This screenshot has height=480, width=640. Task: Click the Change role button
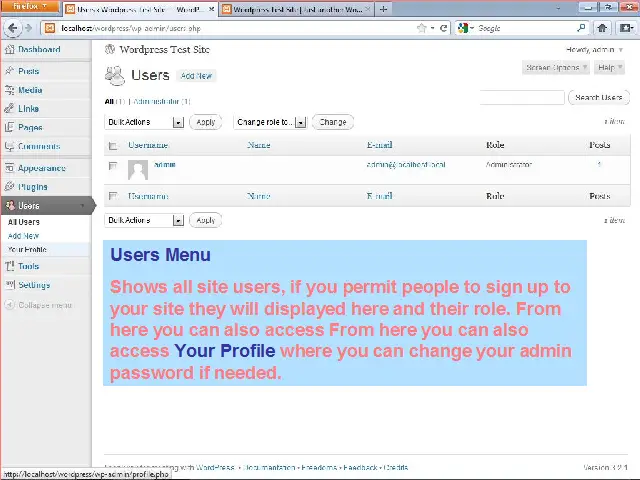point(333,122)
